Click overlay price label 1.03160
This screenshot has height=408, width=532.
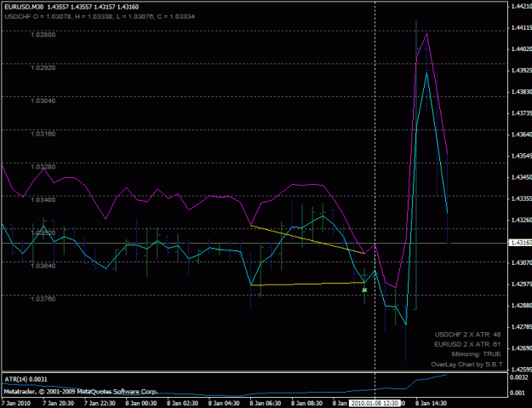click(x=43, y=134)
